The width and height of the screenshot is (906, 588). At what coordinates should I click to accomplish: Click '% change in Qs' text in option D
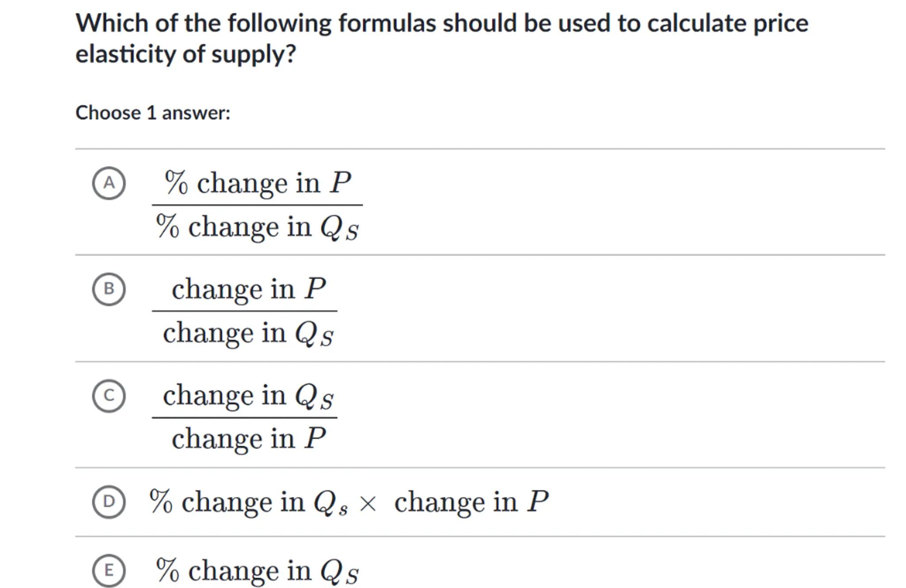click(248, 502)
